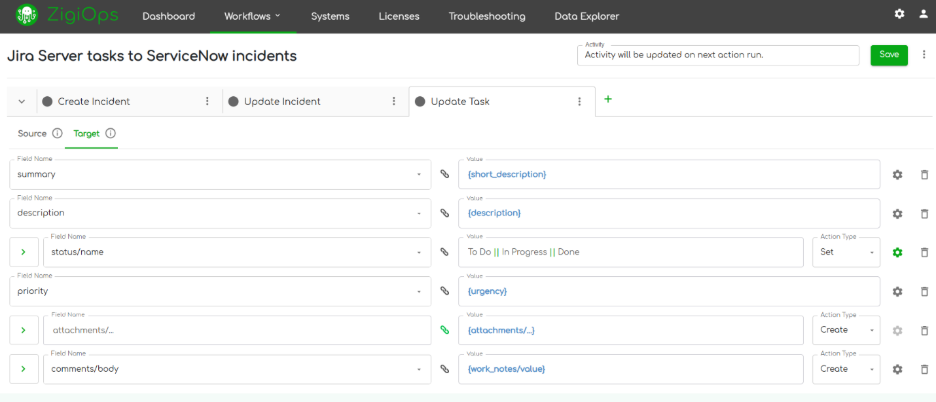Edit the {description} value field
This screenshot has height=402, width=936.
tap(669, 213)
